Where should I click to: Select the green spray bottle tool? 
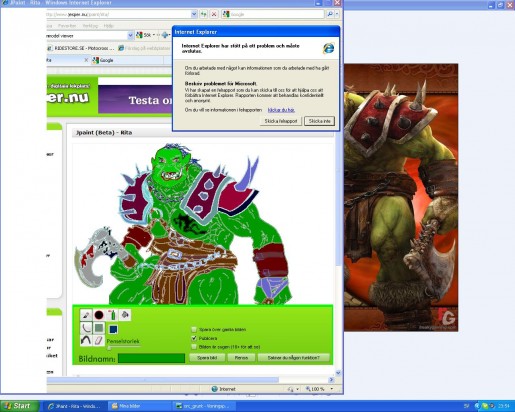112,315
